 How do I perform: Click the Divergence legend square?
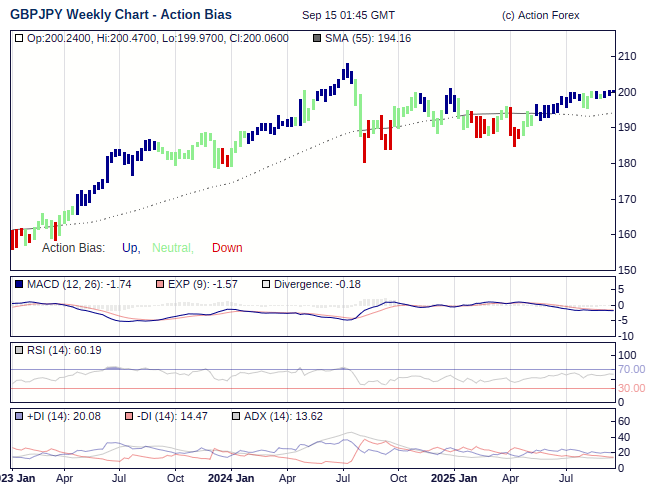(266, 284)
